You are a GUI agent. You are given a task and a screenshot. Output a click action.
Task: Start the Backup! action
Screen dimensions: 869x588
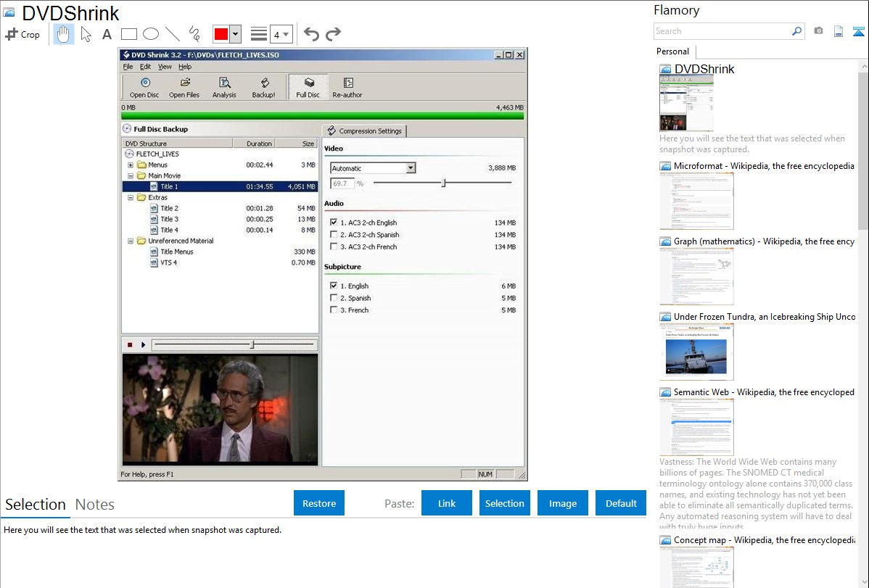(264, 88)
